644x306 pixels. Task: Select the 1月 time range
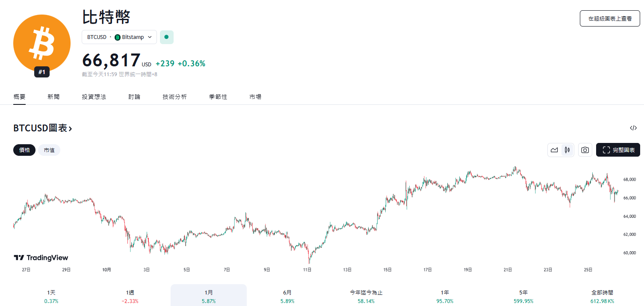209,296
